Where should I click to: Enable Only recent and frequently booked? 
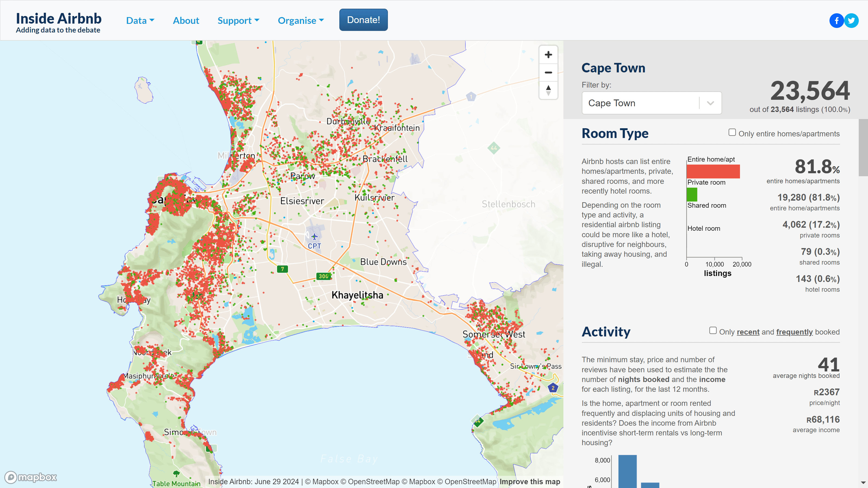point(713,331)
